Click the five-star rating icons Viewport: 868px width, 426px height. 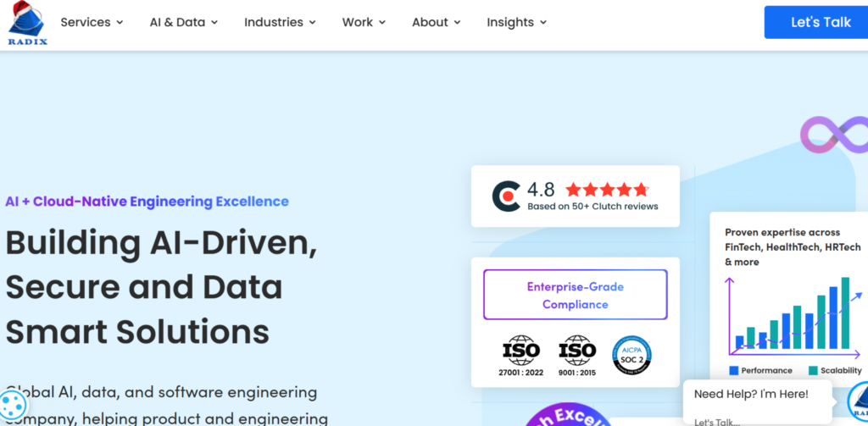pyautogui.click(x=606, y=190)
